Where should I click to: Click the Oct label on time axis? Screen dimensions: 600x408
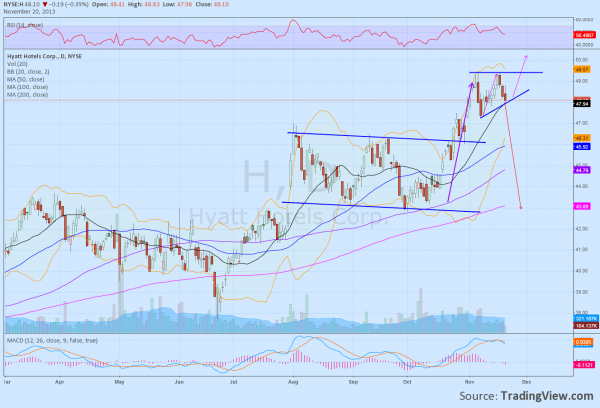[407, 382]
